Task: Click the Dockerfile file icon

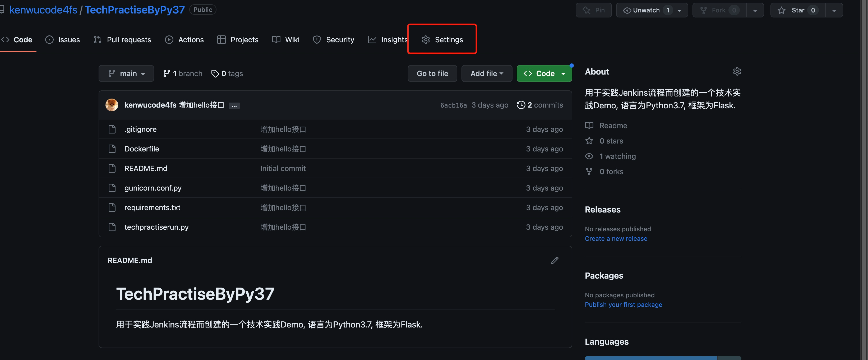Action: coord(112,149)
